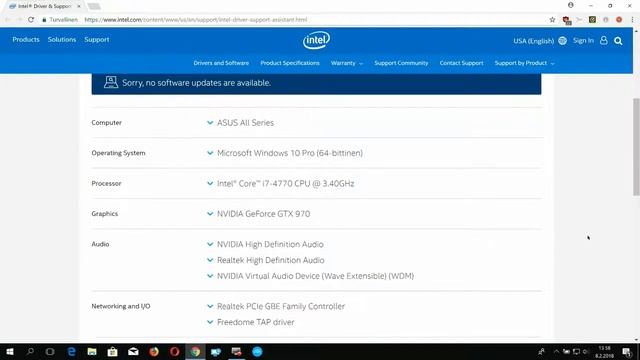Go to Drivers and Software

[x=221, y=63]
